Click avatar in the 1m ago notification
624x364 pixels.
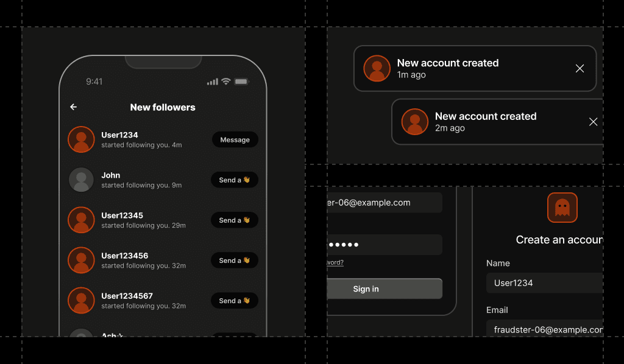(x=377, y=68)
